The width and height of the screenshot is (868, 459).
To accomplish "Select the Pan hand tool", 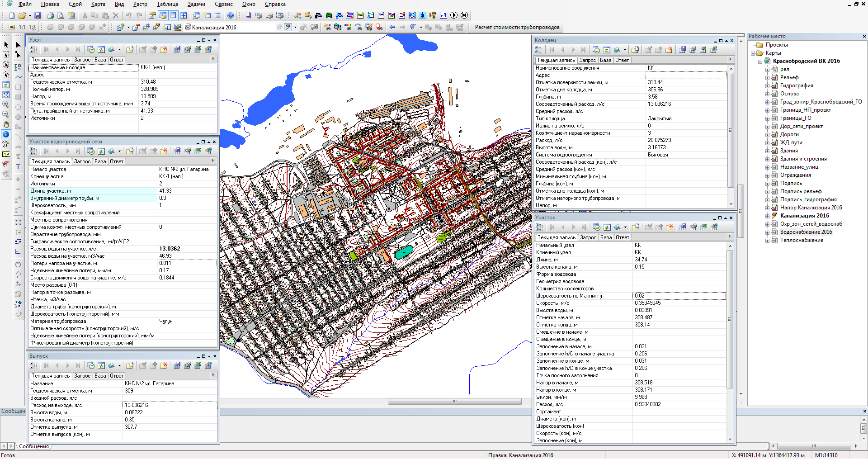I will (6, 124).
